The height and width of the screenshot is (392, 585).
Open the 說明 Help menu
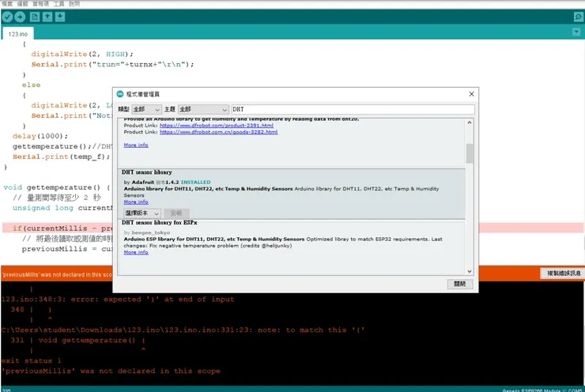(x=74, y=3)
